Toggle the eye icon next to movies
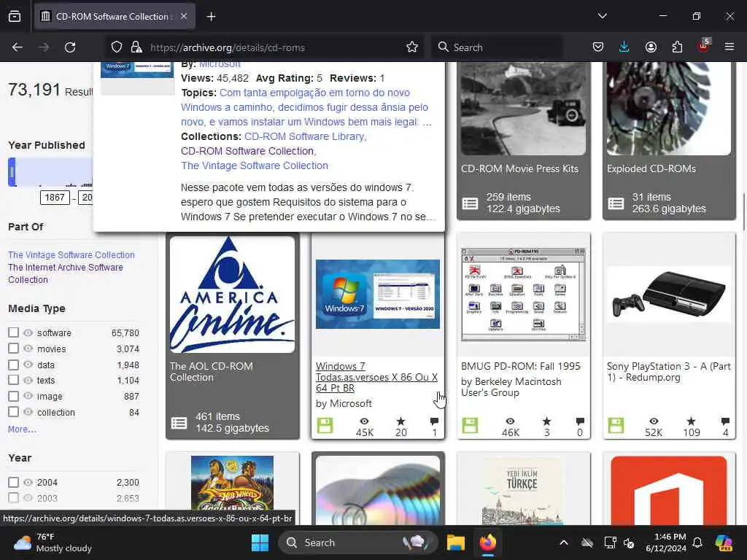The image size is (747, 560). pos(28,349)
